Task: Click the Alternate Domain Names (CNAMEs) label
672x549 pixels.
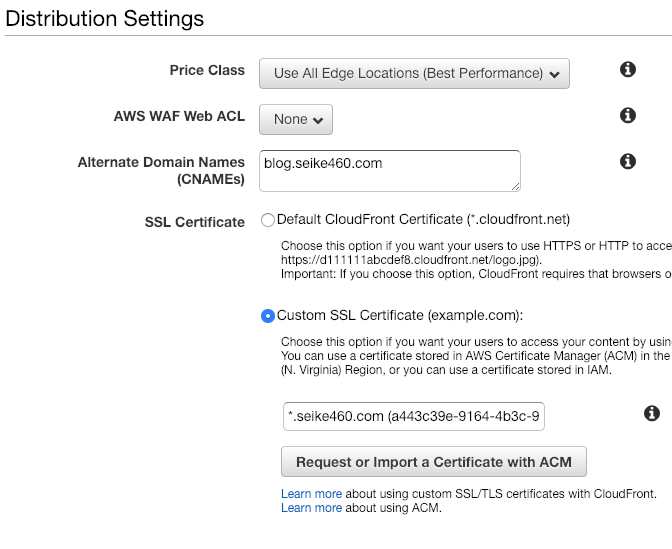Action: point(161,170)
